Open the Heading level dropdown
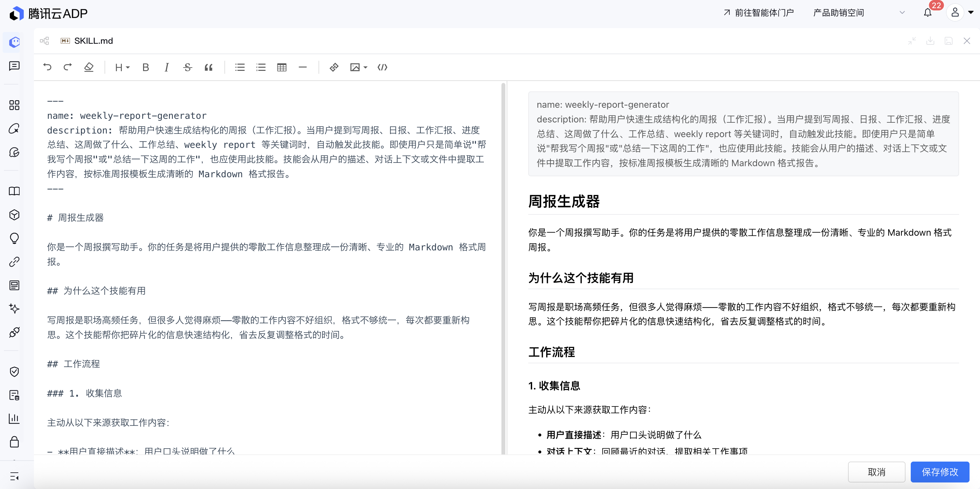Viewport: 980px width, 489px height. [122, 67]
